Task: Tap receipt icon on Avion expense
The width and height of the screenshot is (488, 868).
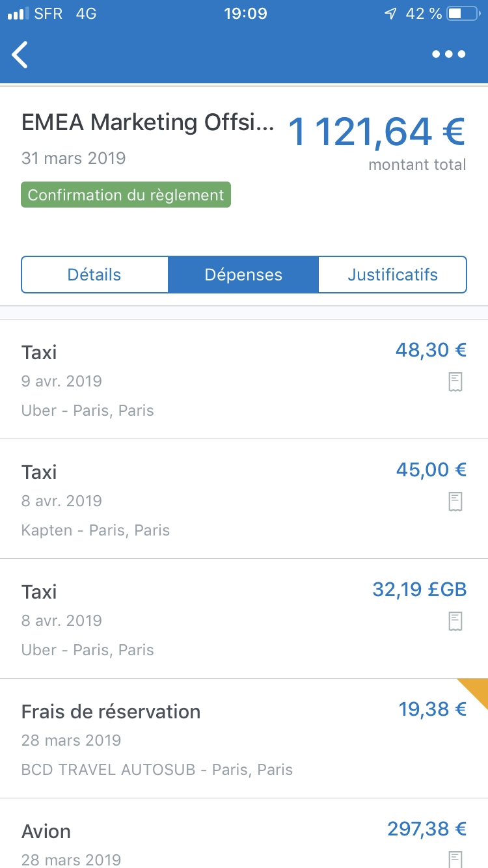Action: tap(455, 859)
